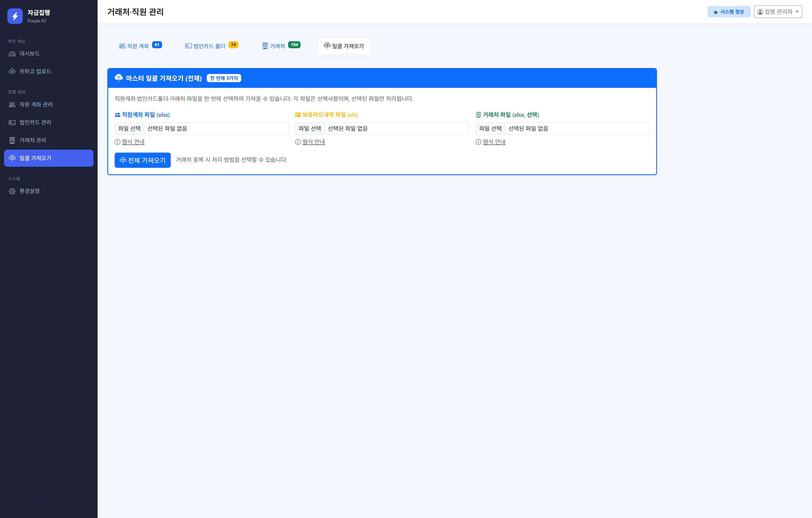Open 대시보드 from the sidebar
The height and width of the screenshot is (518, 812).
(29, 54)
